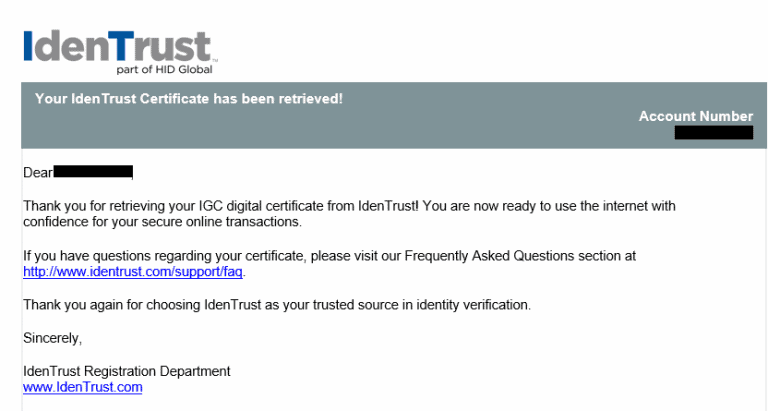Image resolution: width=768 pixels, height=411 pixels.
Task: Click the word "Dear" in the greeting
Action: (x=38, y=172)
